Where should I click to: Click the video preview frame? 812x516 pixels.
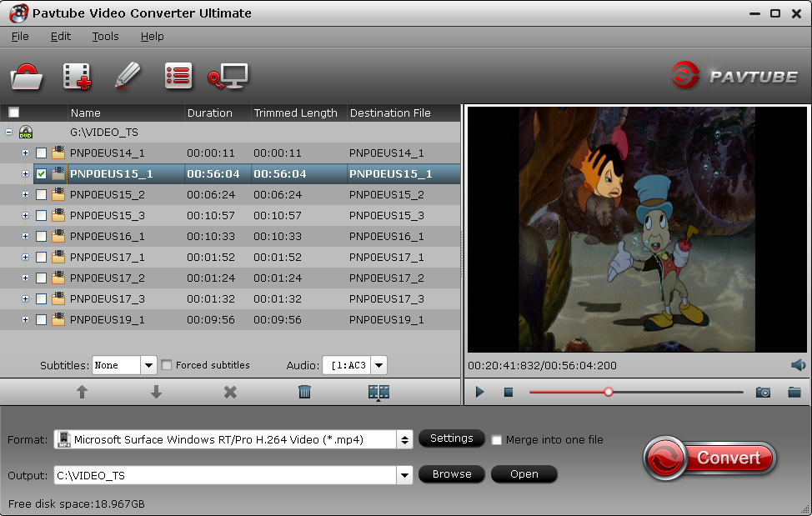click(637, 229)
